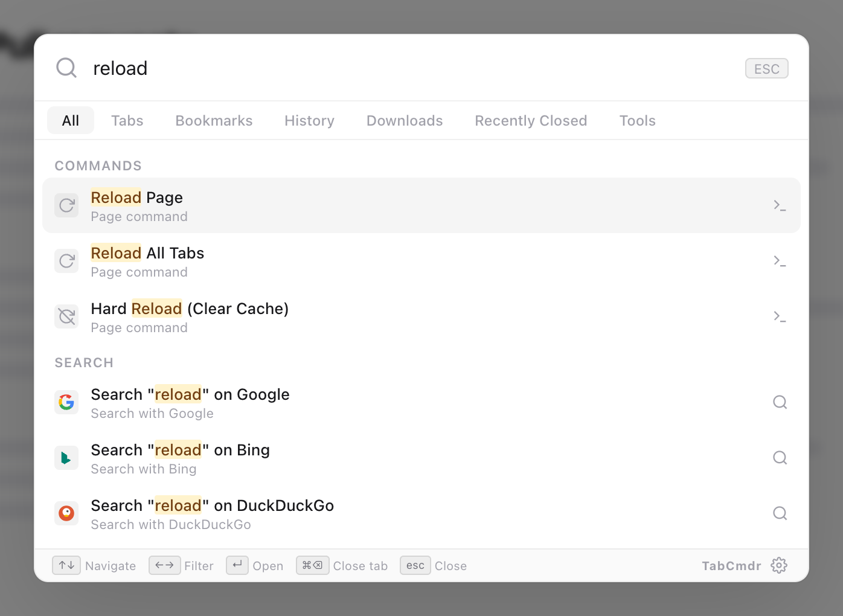Image resolution: width=843 pixels, height=616 pixels.
Task: Click the return key Open hint
Action: [x=237, y=565]
